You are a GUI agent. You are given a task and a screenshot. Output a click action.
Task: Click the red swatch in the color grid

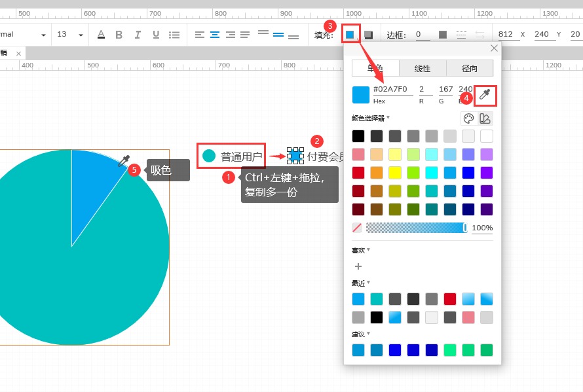(x=358, y=172)
